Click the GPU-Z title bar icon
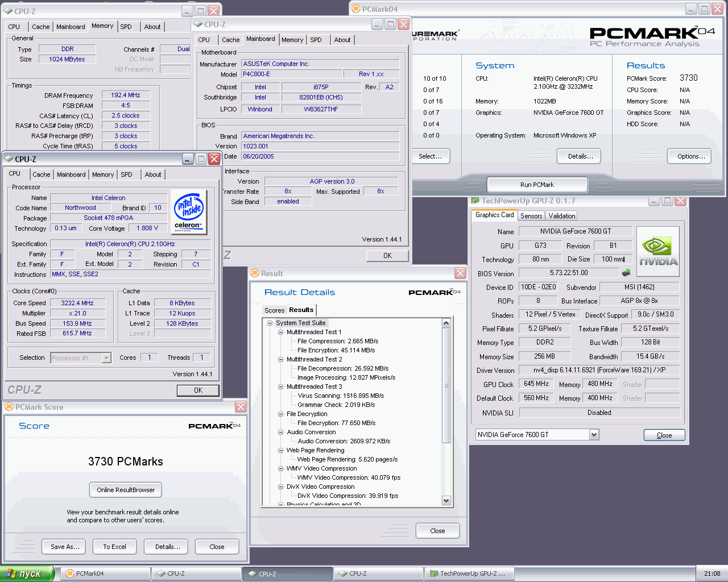This screenshot has width=728, height=582. (475, 201)
